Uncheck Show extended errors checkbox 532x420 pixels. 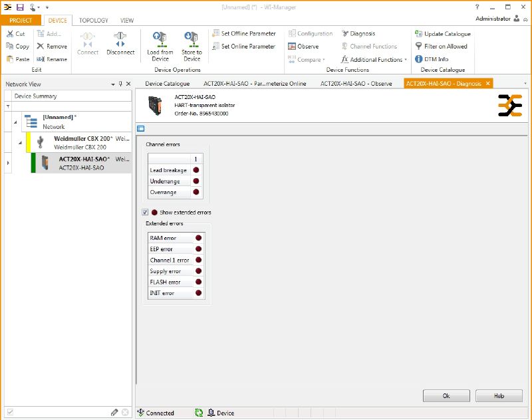click(x=145, y=212)
